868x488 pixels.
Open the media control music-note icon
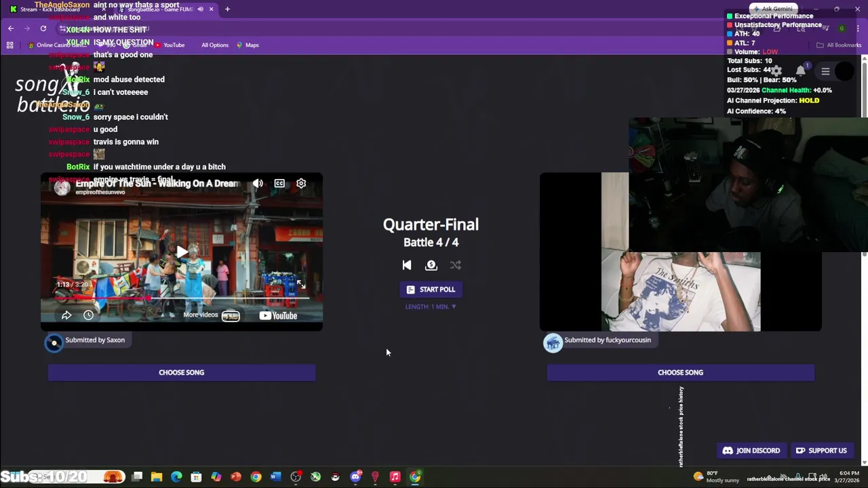(x=825, y=28)
